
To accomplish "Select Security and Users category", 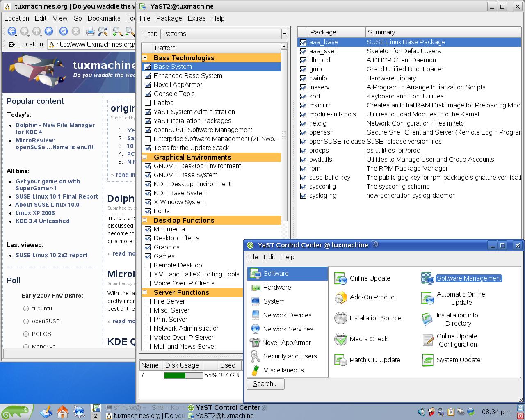I will [x=287, y=356].
